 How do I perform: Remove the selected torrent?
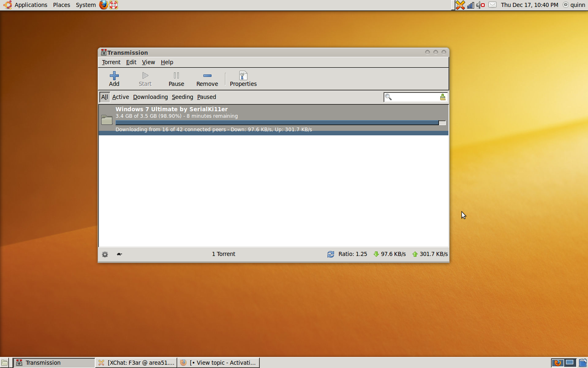pyautogui.click(x=207, y=79)
